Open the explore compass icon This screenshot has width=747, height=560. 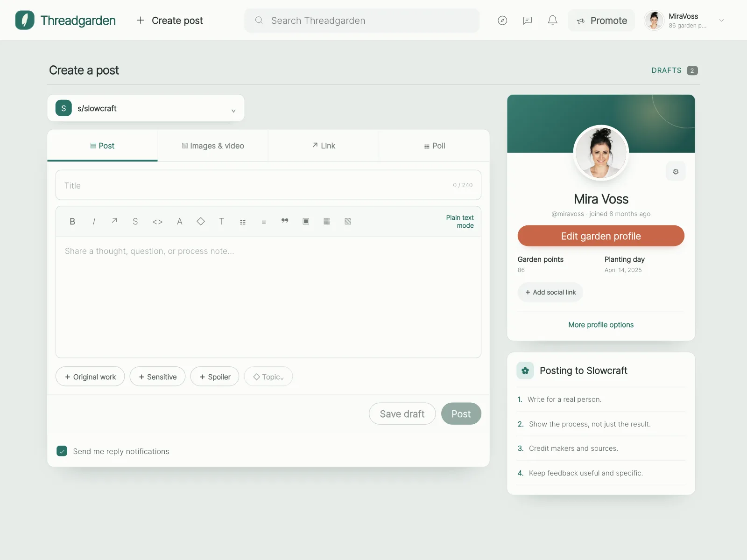tap(502, 20)
